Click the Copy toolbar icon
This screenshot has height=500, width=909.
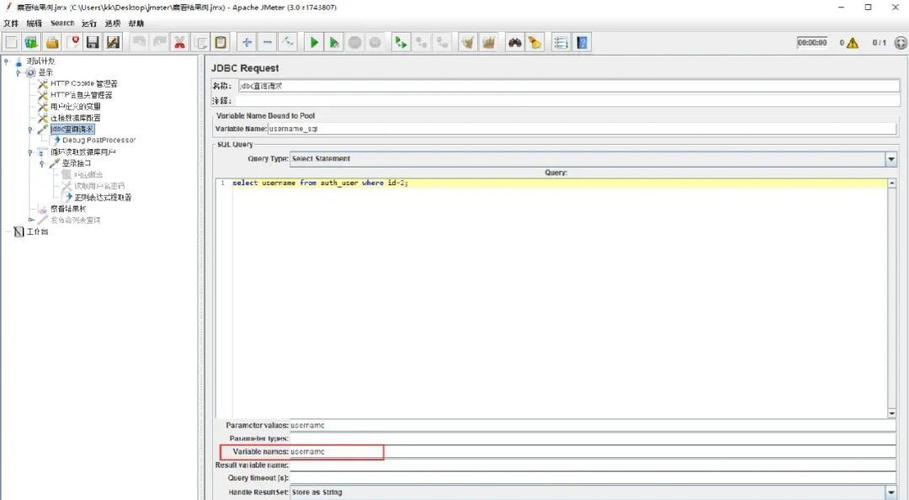[201, 42]
